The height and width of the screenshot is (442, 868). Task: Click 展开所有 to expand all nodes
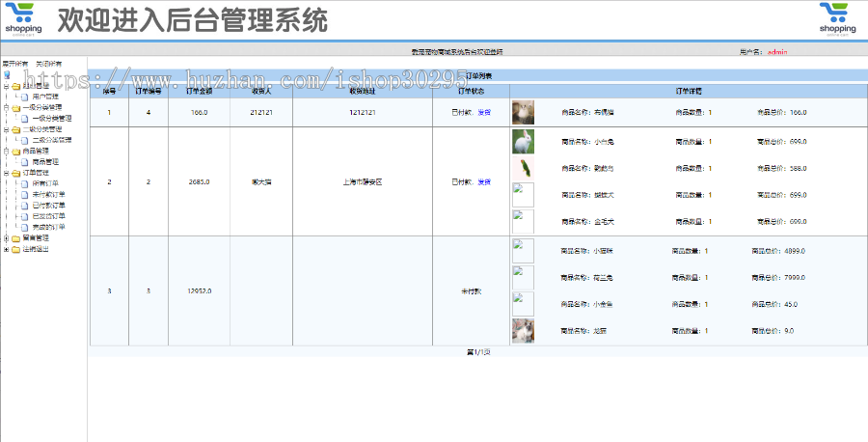point(15,65)
